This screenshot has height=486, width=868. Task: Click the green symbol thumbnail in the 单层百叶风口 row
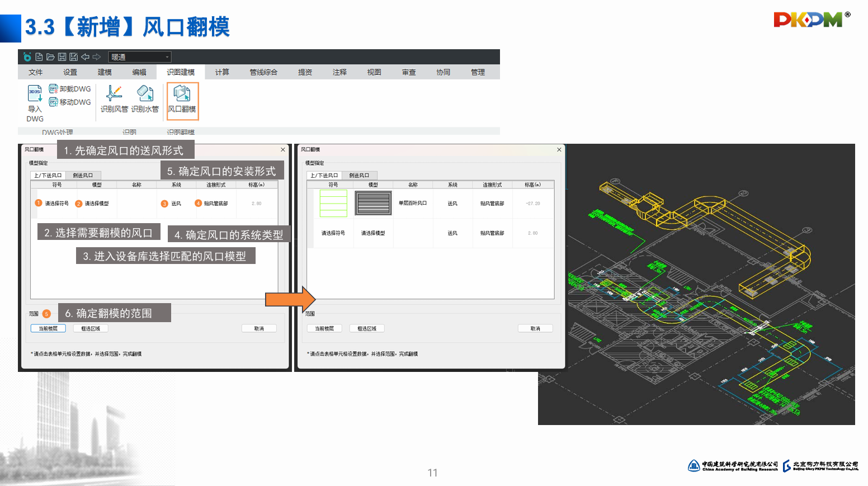click(x=333, y=203)
